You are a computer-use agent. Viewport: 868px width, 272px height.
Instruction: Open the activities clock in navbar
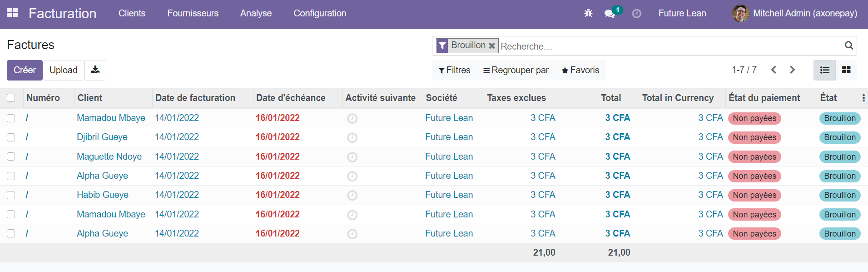637,14
